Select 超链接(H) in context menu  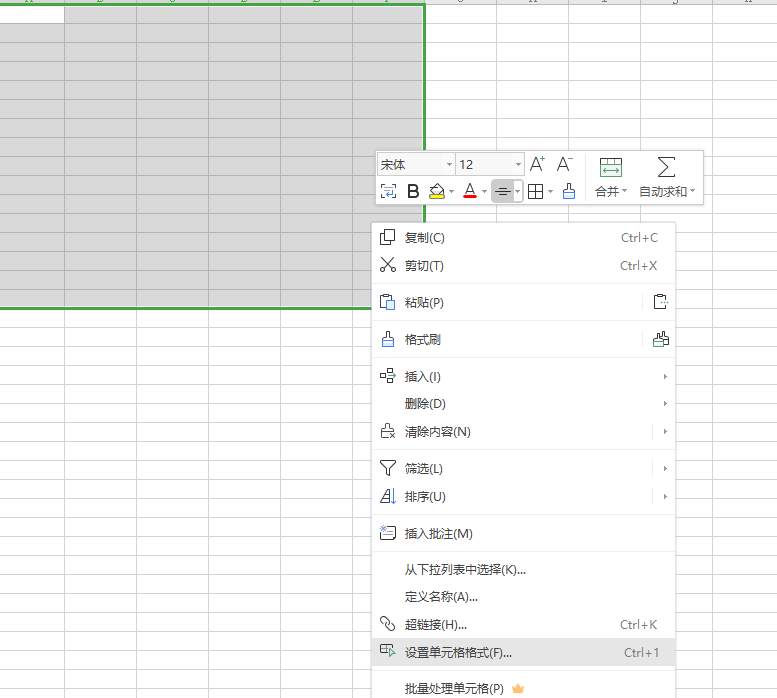click(436, 625)
